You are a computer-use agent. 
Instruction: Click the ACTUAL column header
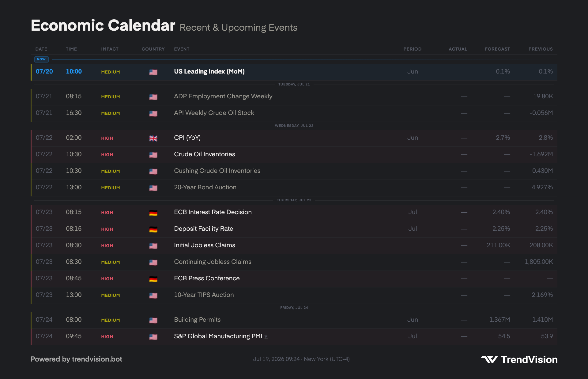point(458,49)
